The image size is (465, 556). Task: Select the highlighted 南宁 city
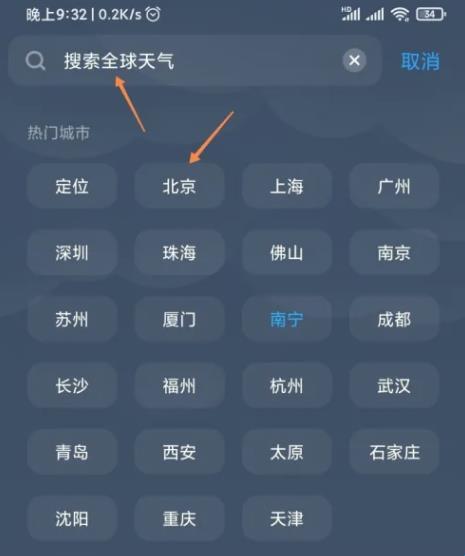click(x=287, y=319)
